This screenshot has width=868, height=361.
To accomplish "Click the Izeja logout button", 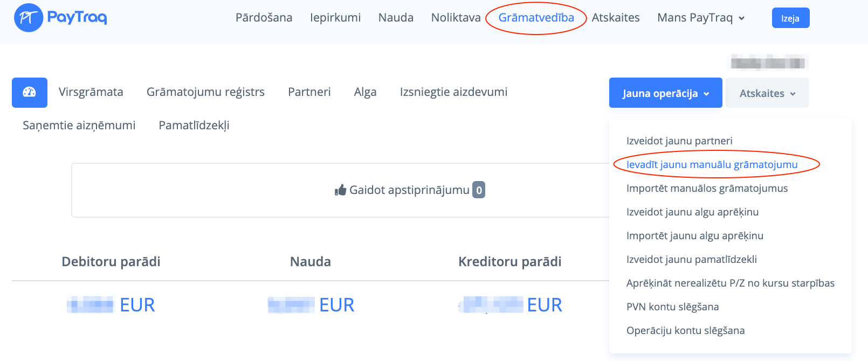I will [x=790, y=18].
